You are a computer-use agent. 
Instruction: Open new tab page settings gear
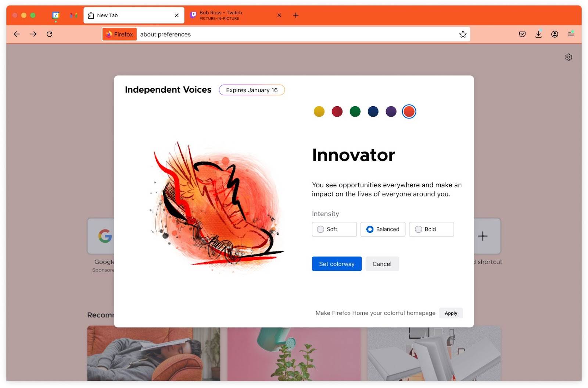569,57
